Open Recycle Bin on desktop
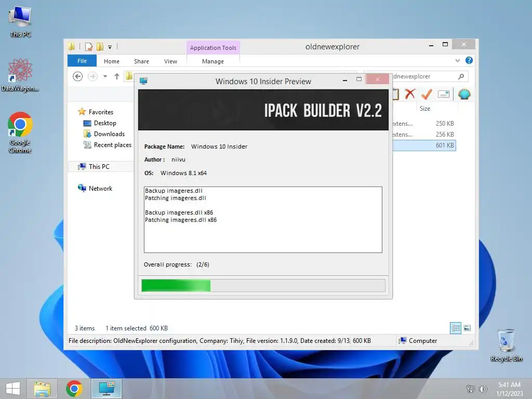This screenshot has width=532, height=399. (x=506, y=345)
